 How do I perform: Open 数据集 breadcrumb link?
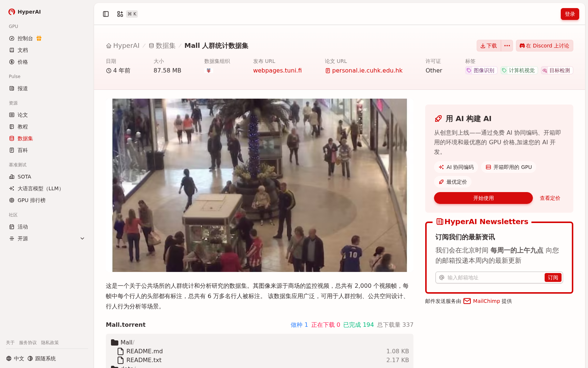pos(162,46)
